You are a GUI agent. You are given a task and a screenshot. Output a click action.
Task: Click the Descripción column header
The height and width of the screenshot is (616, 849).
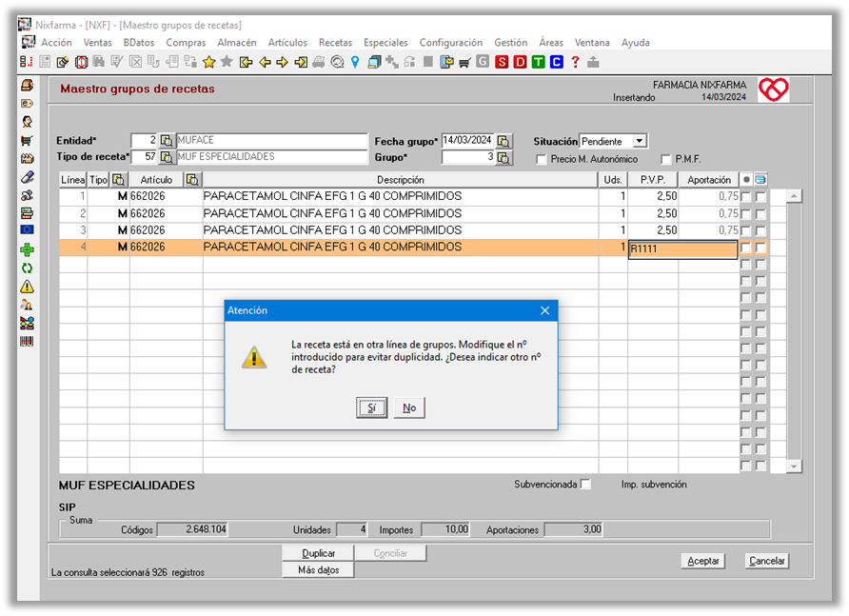(x=400, y=180)
